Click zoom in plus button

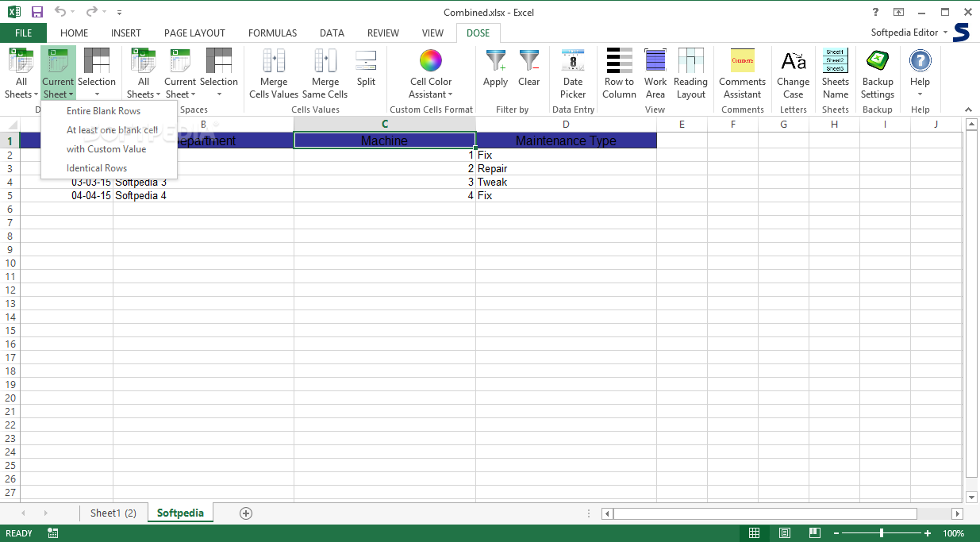(928, 533)
